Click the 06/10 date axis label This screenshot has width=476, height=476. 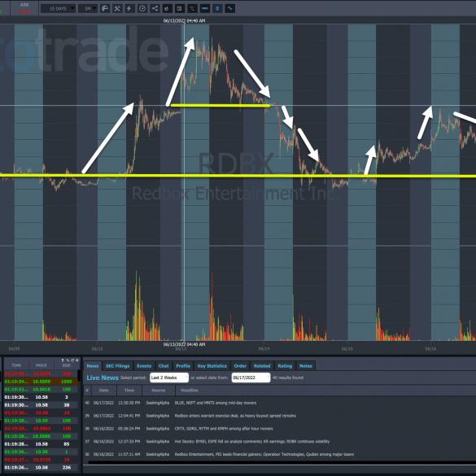tap(97, 349)
